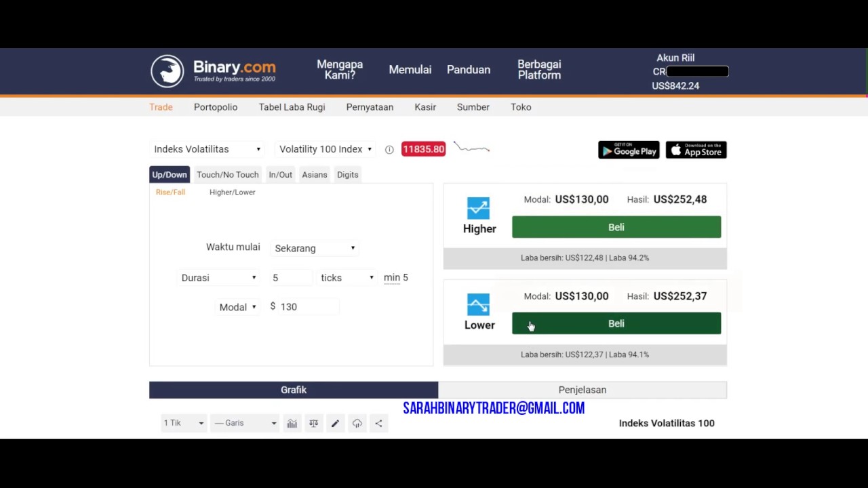Image resolution: width=868 pixels, height=488 pixels.
Task: Open the Portopolio menu
Action: (x=216, y=107)
